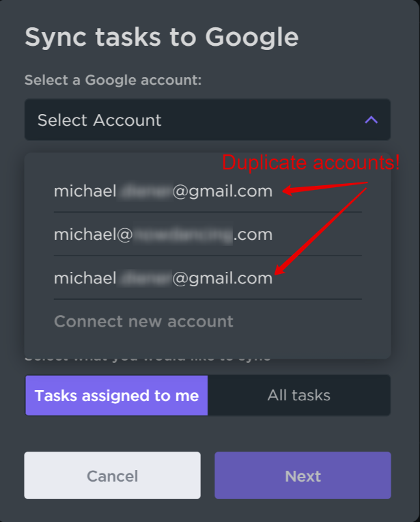This screenshot has height=522, width=420.
Task: Click the Select Account placeholder text
Action: (99, 120)
